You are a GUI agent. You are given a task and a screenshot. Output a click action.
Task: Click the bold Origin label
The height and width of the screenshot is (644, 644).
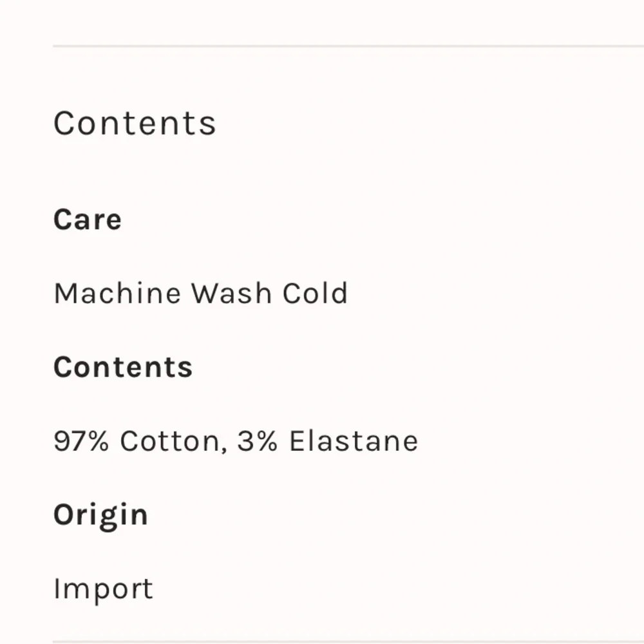(x=100, y=515)
